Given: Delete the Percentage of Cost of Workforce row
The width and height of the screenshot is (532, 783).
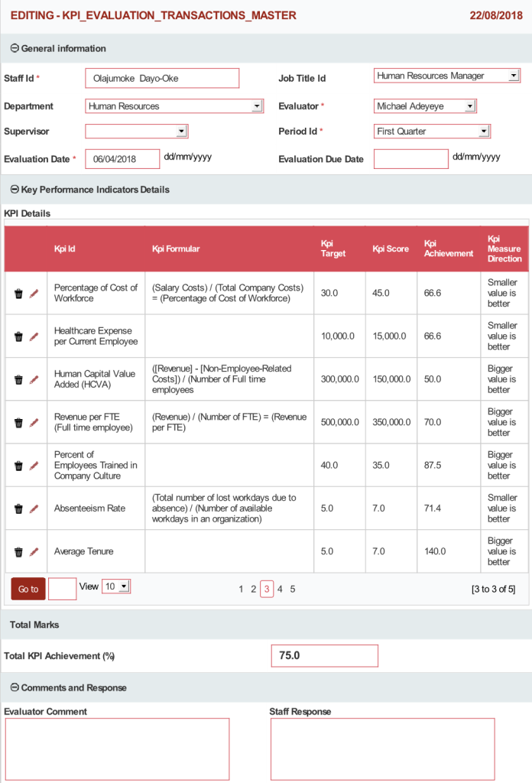Looking at the screenshot, I should click(x=18, y=294).
